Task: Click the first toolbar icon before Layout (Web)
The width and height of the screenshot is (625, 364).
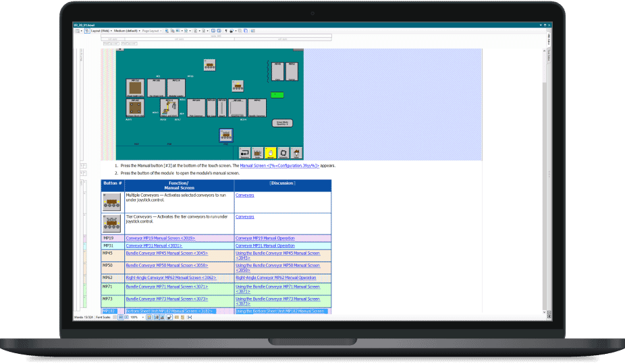Action: [x=78, y=30]
